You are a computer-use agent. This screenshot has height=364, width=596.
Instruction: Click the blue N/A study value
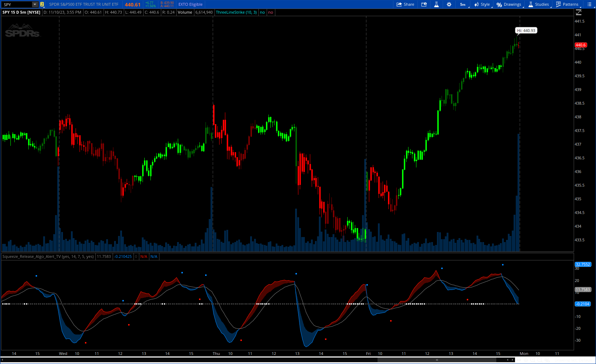tap(154, 256)
